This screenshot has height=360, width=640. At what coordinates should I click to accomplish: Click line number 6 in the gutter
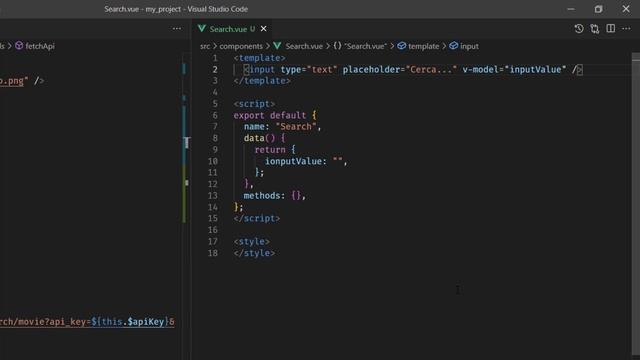[x=215, y=116]
